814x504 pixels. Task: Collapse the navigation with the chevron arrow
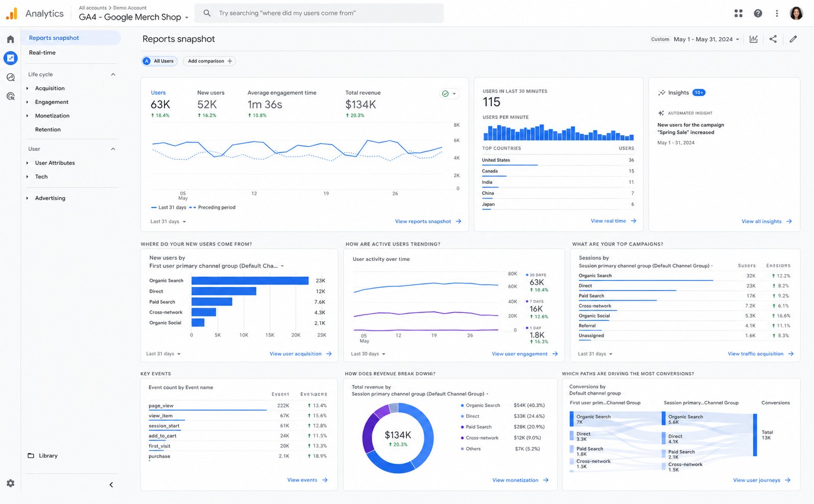click(x=111, y=485)
